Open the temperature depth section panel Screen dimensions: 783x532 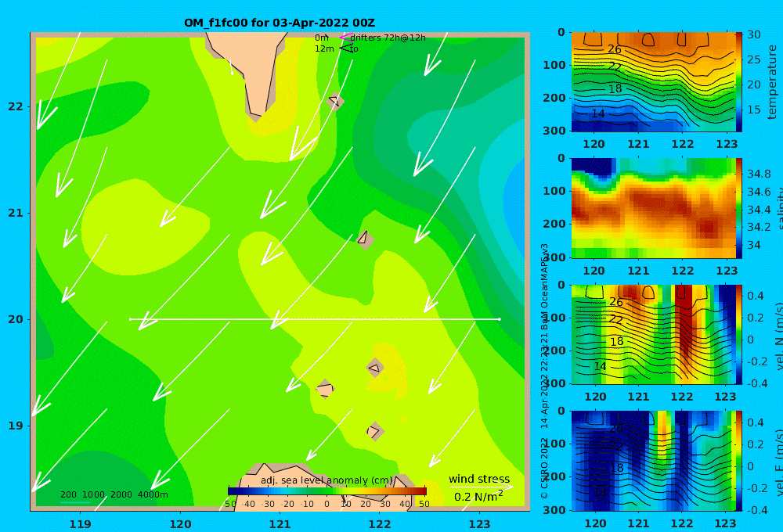(x=653, y=82)
